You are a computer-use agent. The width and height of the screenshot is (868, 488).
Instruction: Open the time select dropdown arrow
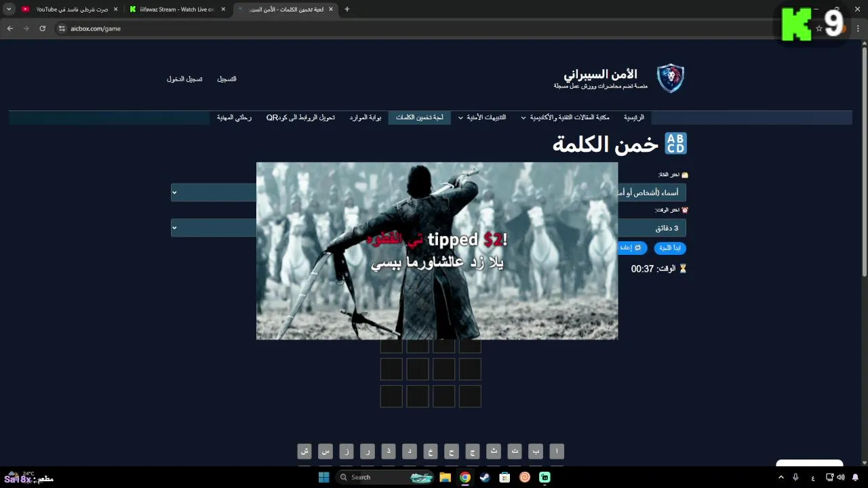[x=174, y=228]
